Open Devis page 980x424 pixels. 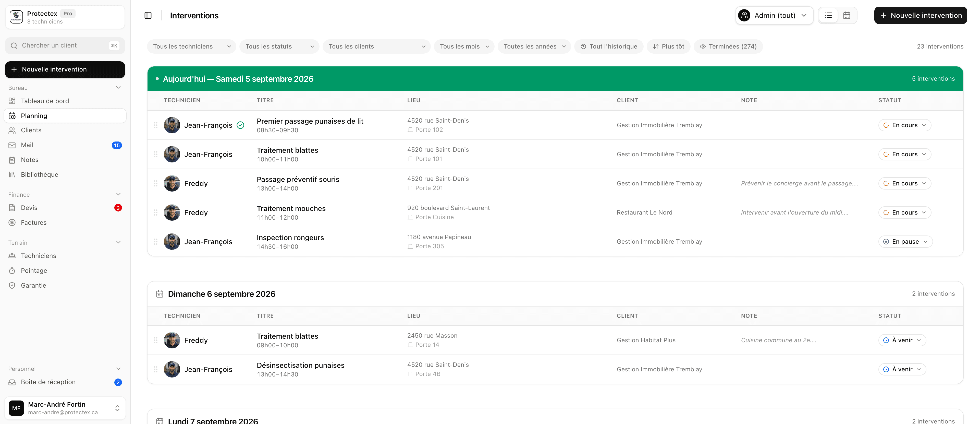[65, 208]
